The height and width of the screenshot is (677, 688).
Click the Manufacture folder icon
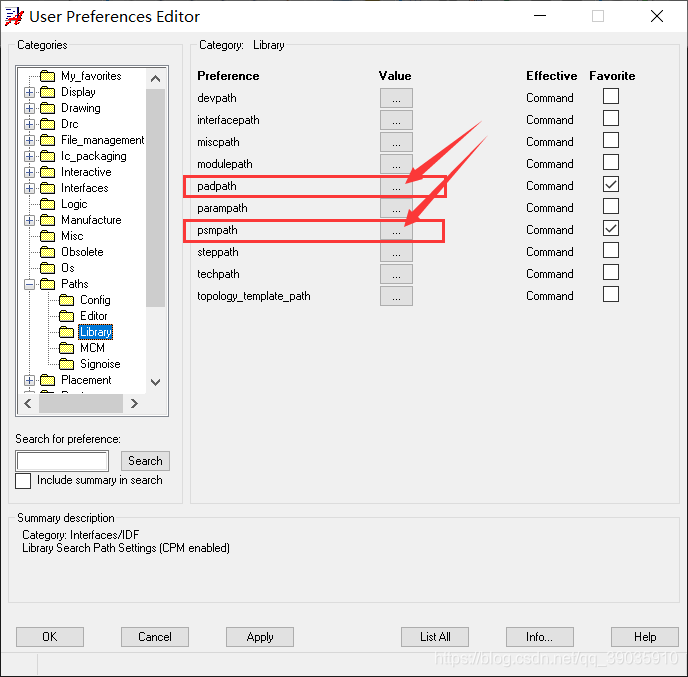tap(47, 220)
